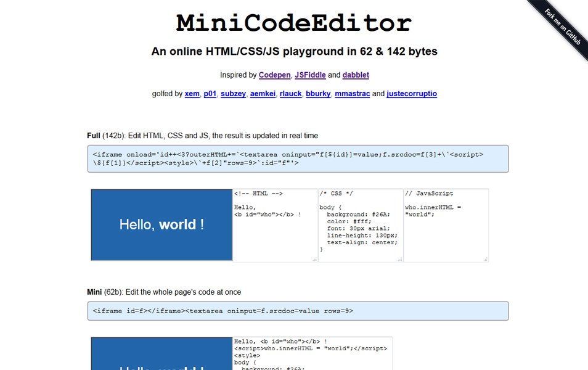The image size is (588, 370).
Task: Click the subtitle about 62 & 142 bytes
Action: tap(295, 51)
